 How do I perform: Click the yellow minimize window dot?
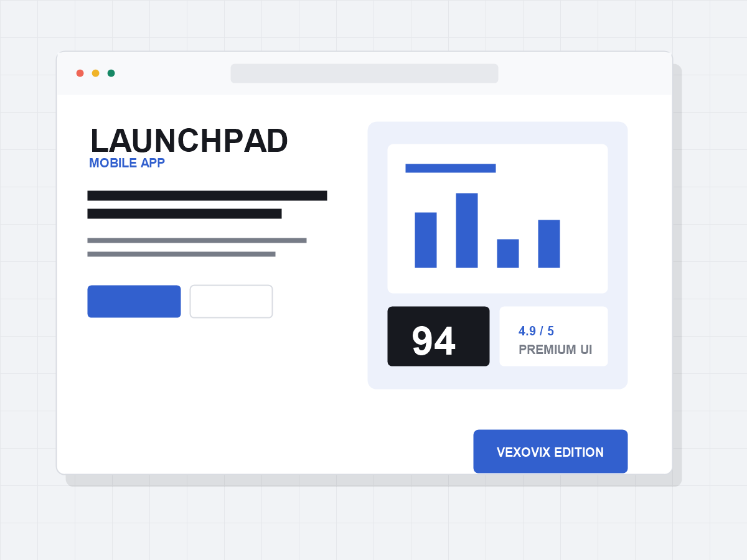(95, 73)
